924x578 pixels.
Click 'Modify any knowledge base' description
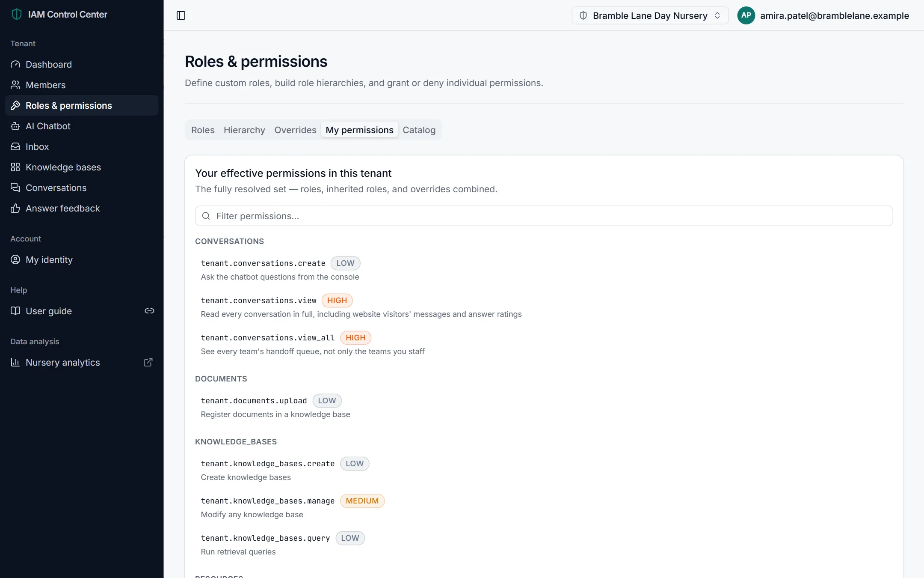252,515
